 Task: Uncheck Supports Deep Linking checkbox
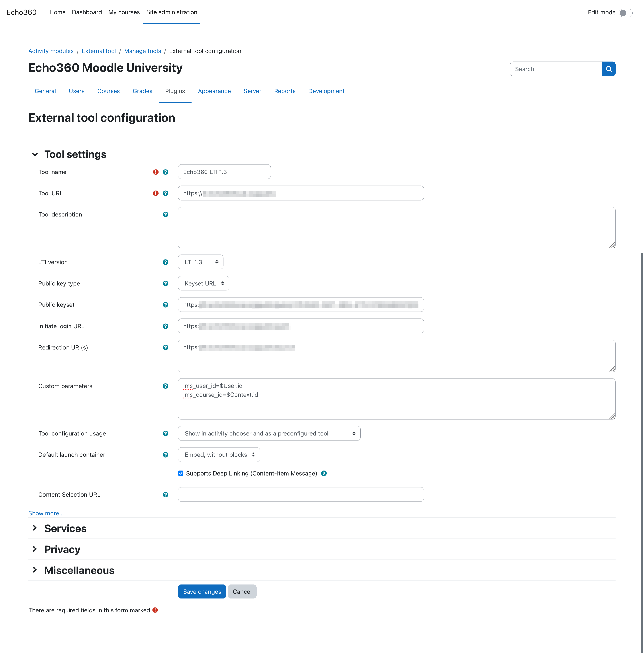point(181,473)
